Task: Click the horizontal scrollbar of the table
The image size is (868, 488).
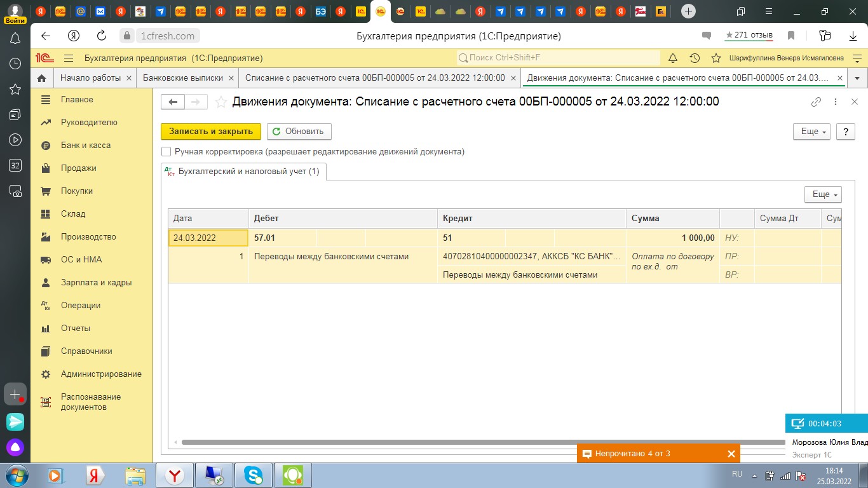Action: point(483,442)
